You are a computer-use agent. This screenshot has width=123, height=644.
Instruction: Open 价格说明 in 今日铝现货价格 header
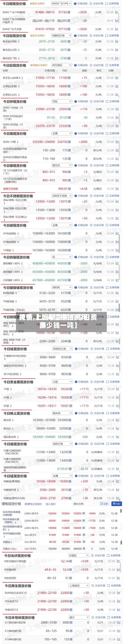[x=81, y=35]
